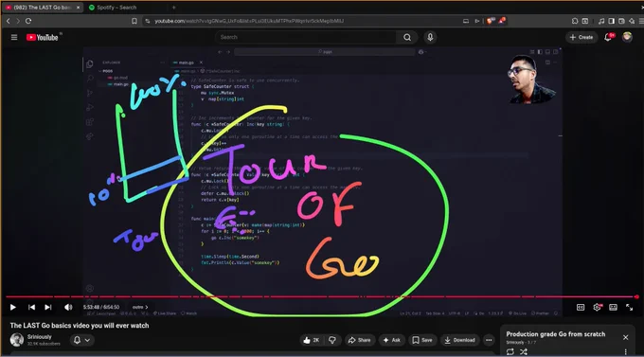
Task: Expand the "outro" chapter list
Action: click(x=140, y=307)
